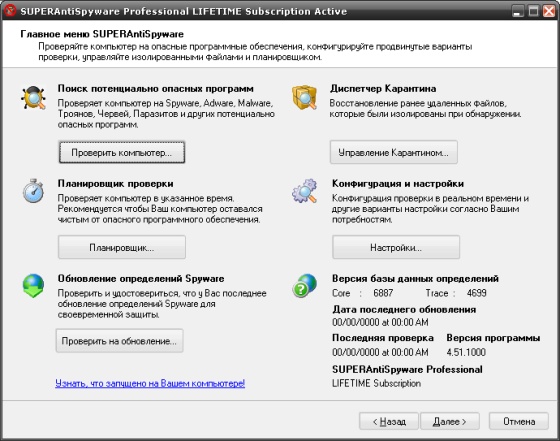560x441 pixels.
Task: Click Trace value 4699
Action: click(x=476, y=293)
